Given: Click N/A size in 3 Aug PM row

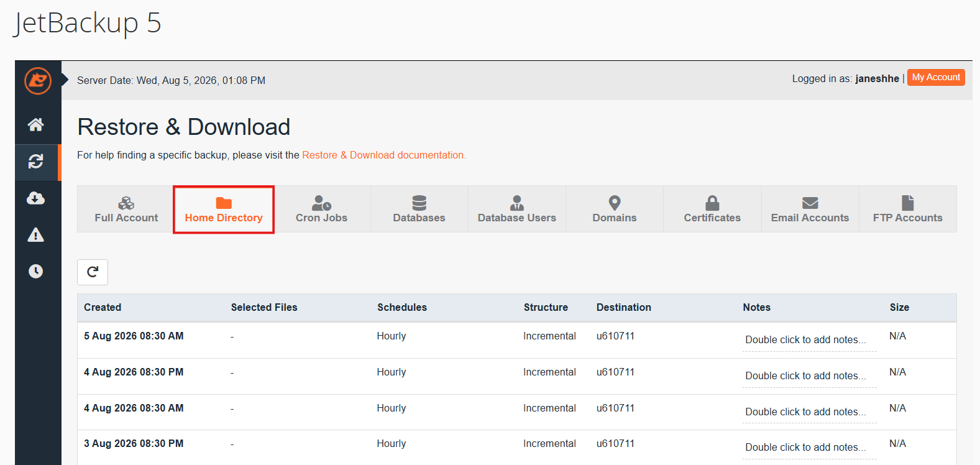Looking at the screenshot, I should tap(897, 444).
